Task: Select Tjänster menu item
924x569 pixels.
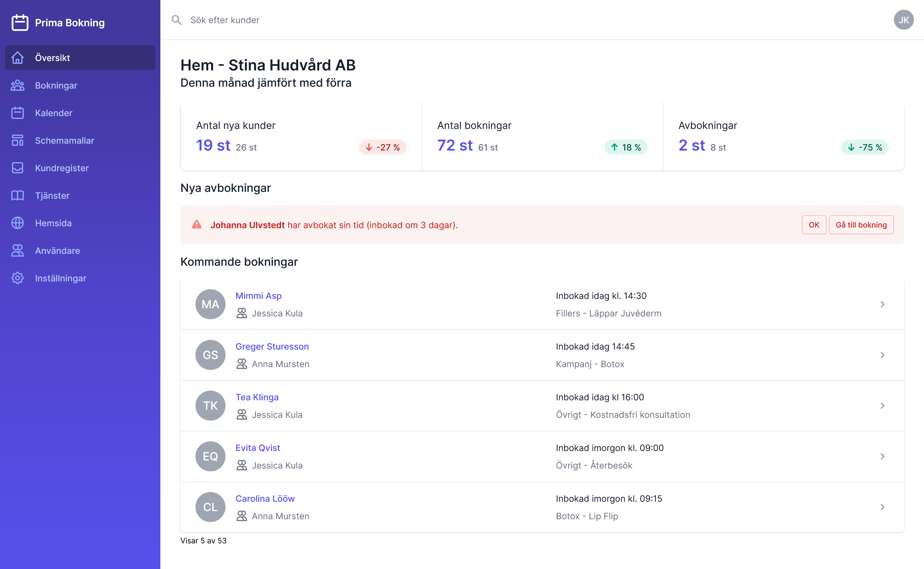Action: [80, 195]
